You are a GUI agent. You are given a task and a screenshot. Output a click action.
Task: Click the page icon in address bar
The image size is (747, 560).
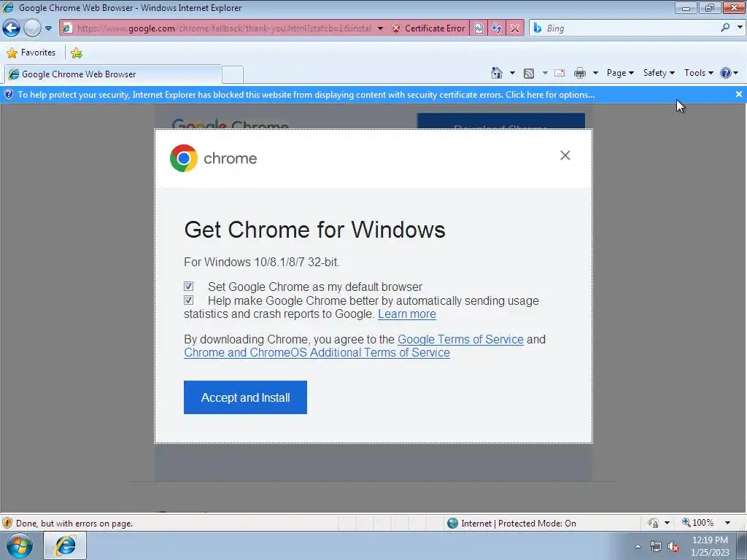[x=67, y=28]
